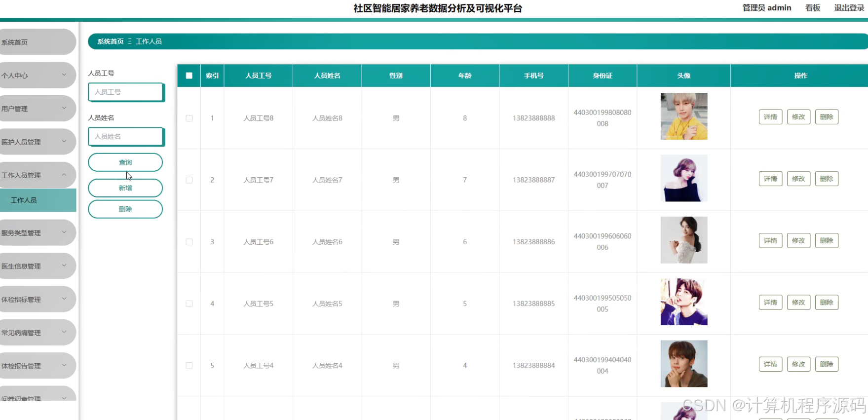Expand 服务类型管理 sidebar chevron

pyautogui.click(x=64, y=232)
